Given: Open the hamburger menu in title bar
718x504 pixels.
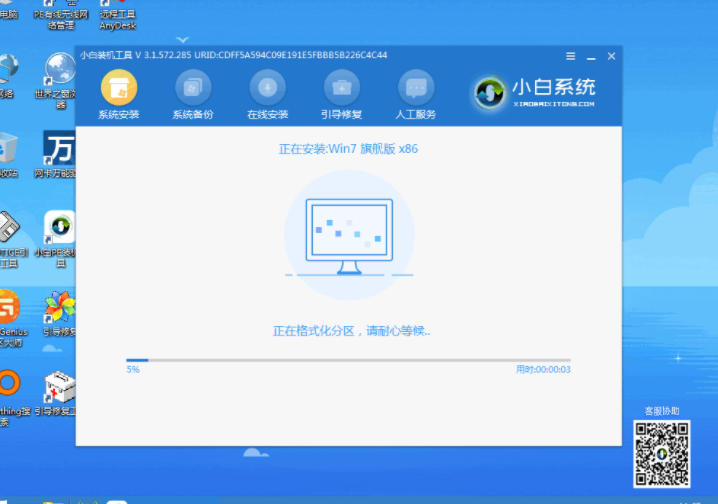Looking at the screenshot, I should tap(570, 56).
